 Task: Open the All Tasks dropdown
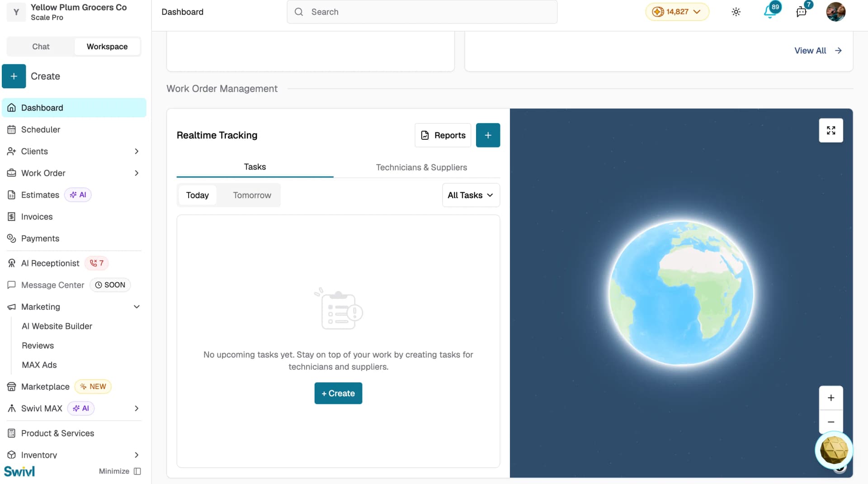point(471,195)
